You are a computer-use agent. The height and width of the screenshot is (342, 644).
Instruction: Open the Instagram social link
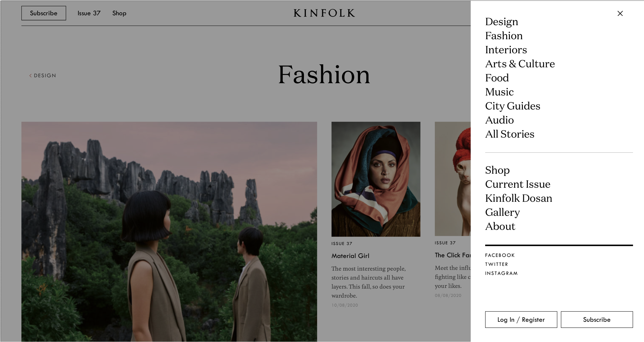click(501, 273)
